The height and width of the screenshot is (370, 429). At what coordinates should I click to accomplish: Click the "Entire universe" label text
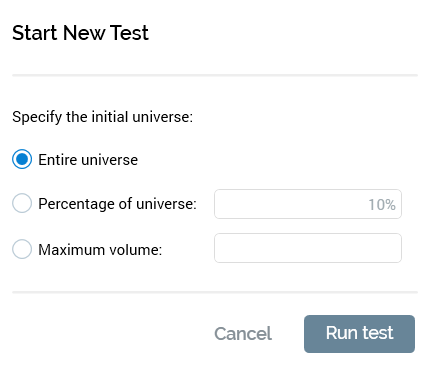coord(88,160)
